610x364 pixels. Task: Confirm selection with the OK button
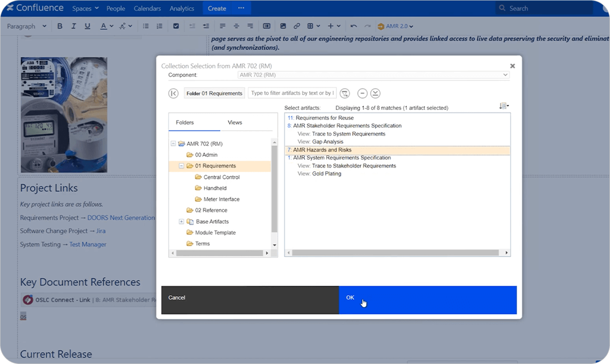tap(350, 297)
